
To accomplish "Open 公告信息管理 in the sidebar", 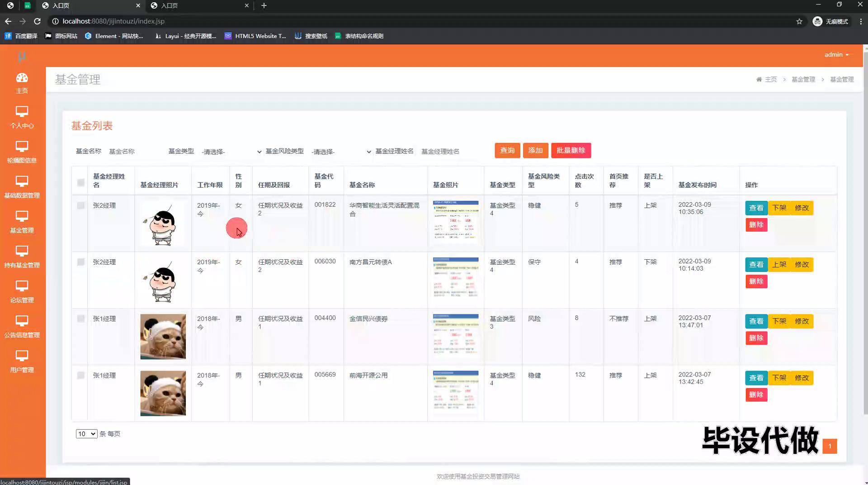I will (x=22, y=327).
